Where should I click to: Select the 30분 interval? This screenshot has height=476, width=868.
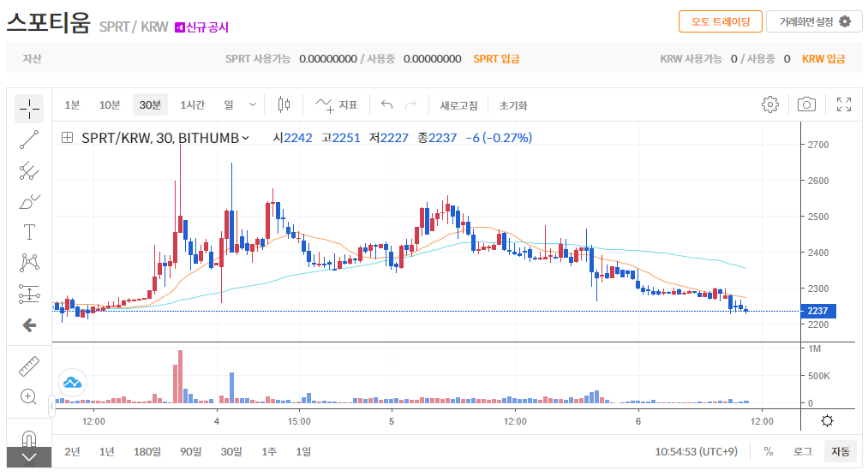(x=150, y=104)
